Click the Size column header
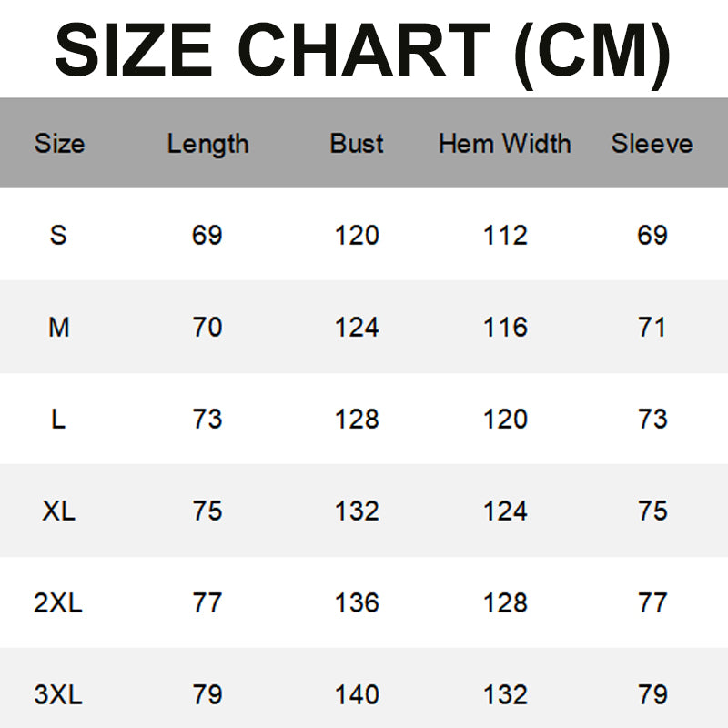 tap(59, 144)
